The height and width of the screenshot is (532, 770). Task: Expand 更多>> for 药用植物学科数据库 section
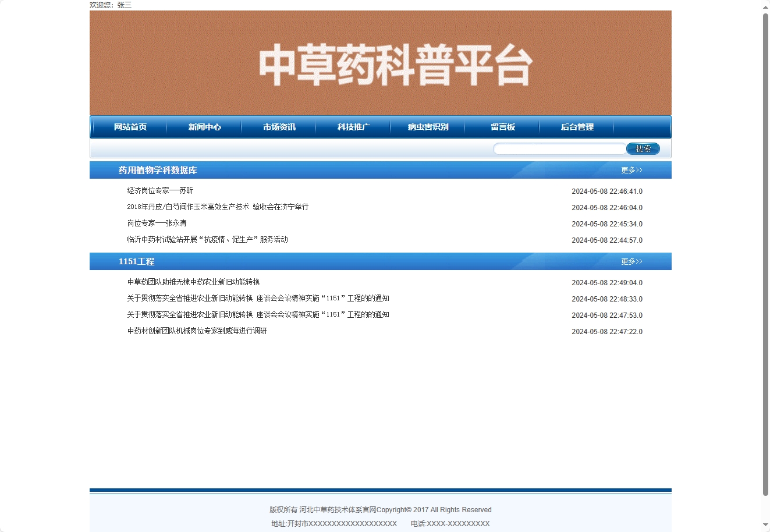[x=631, y=170]
